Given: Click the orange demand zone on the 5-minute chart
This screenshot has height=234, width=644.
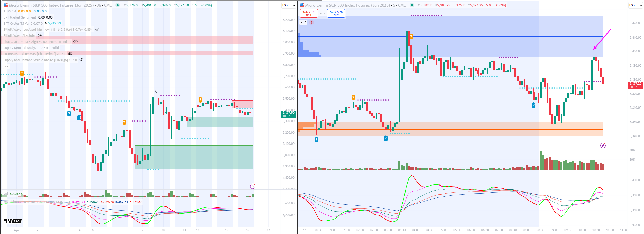Looking at the screenshot, I should [x=450, y=129].
